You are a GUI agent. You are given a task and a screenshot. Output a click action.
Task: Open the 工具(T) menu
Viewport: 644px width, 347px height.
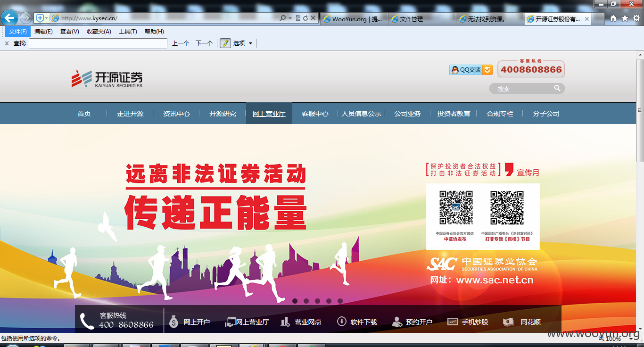[128, 31]
